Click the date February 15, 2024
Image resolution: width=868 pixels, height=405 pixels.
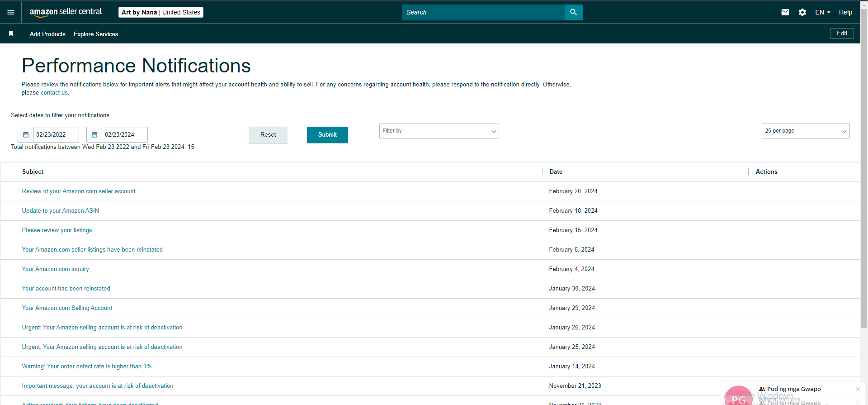pos(573,230)
